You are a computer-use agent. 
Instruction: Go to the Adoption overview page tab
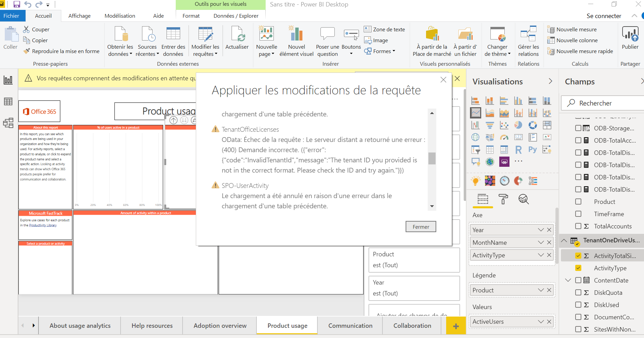220,325
